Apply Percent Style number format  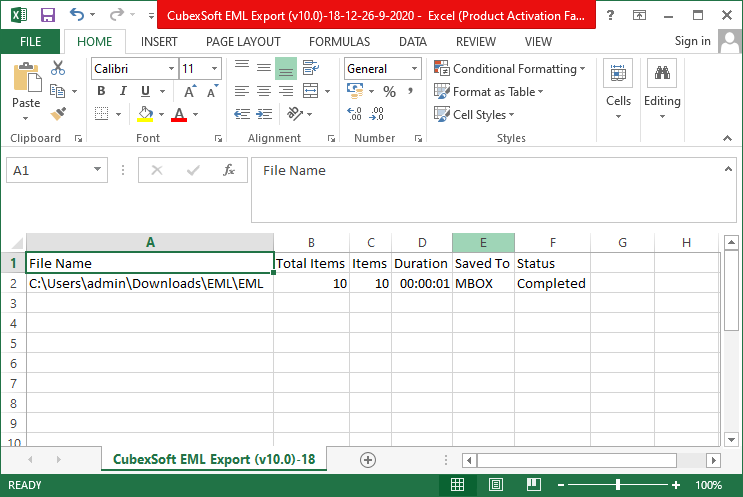(x=389, y=92)
